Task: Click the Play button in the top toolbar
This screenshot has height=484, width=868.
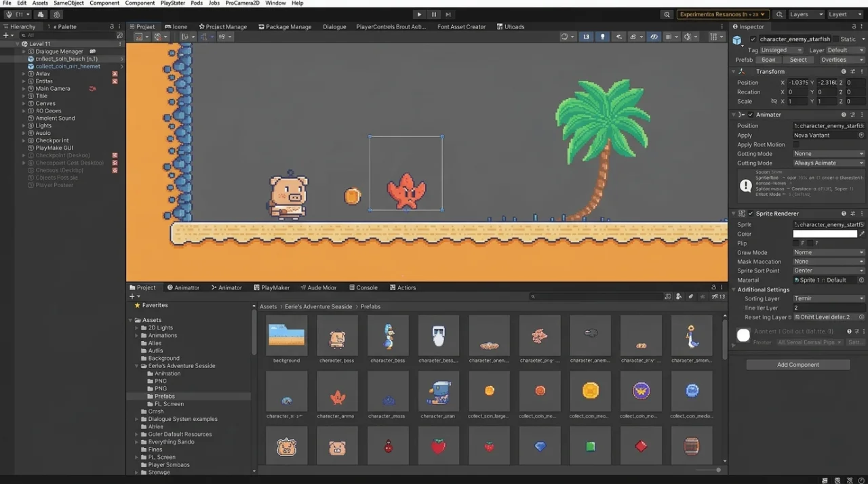Action: (419, 14)
